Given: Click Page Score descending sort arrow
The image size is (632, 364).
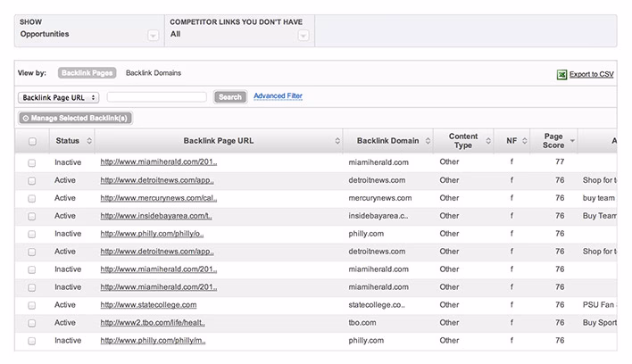Looking at the screenshot, I should (x=571, y=141).
